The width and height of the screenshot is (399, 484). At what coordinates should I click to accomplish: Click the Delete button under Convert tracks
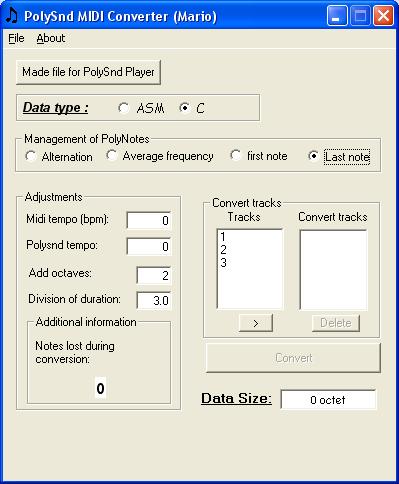pos(336,323)
